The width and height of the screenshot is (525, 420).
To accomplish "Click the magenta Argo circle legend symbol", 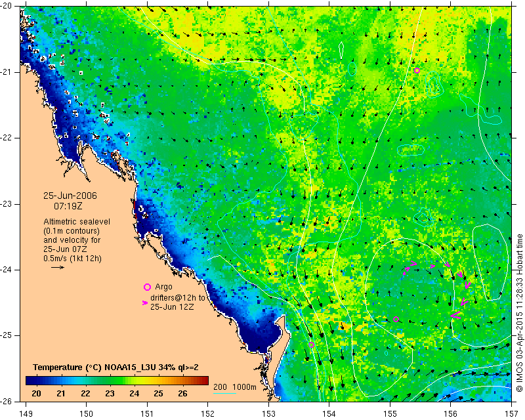I will point(147,287).
